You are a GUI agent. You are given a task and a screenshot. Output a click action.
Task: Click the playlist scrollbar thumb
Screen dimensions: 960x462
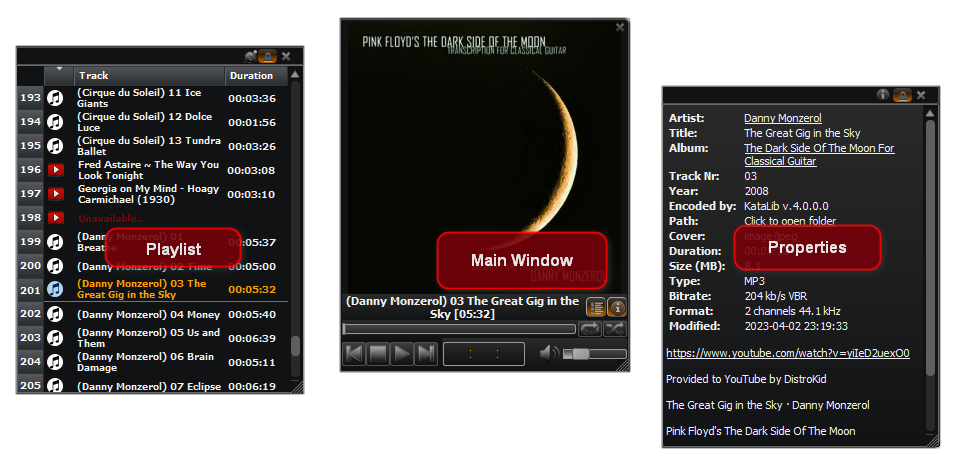tap(295, 346)
